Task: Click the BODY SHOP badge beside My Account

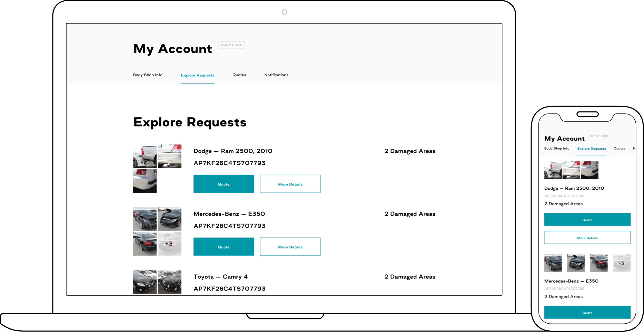Action: point(232,45)
